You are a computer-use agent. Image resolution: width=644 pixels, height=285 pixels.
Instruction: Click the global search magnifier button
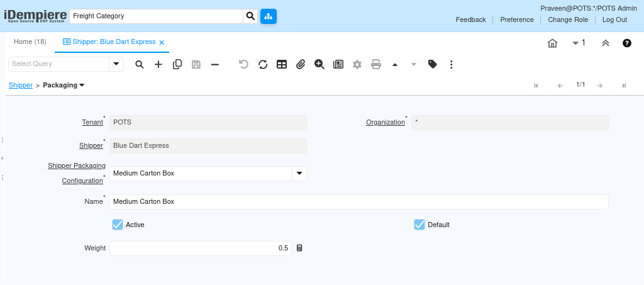250,16
